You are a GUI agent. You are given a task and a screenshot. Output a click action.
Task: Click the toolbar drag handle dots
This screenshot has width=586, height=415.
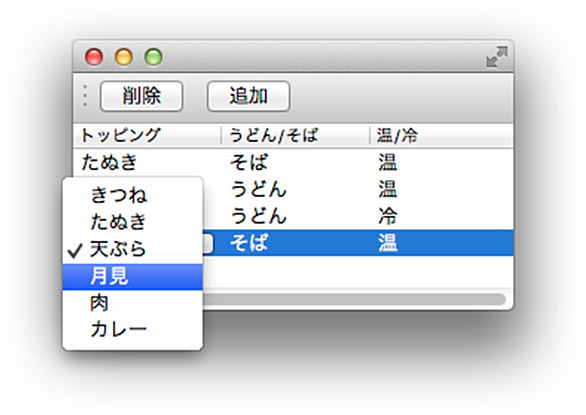[x=85, y=96]
